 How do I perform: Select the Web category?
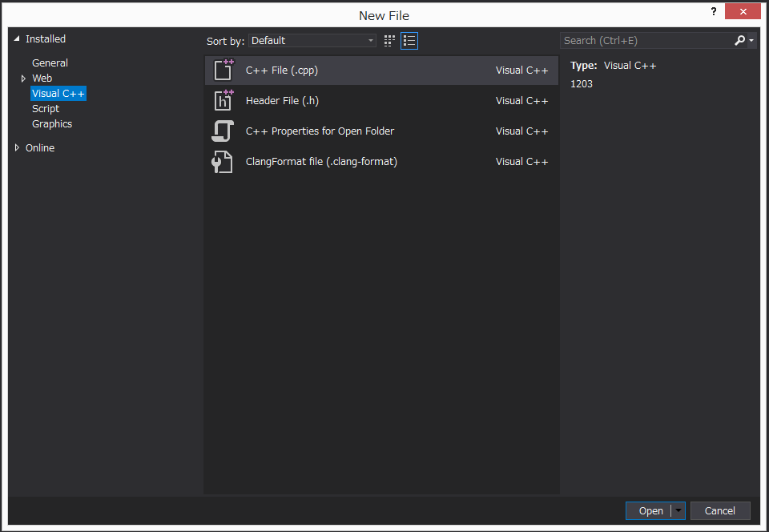click(x=42, y=78)
